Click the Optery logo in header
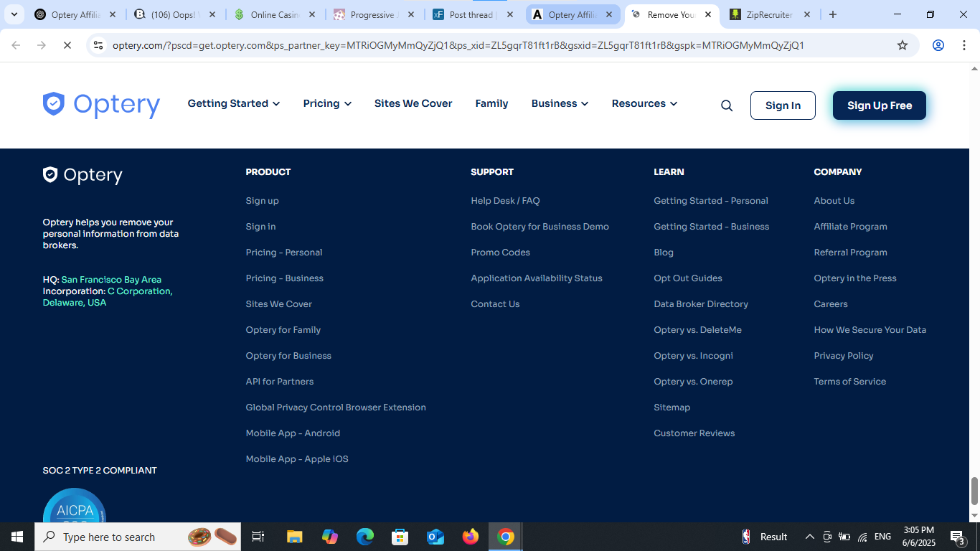The image size is (980, 551). (101, 105)
